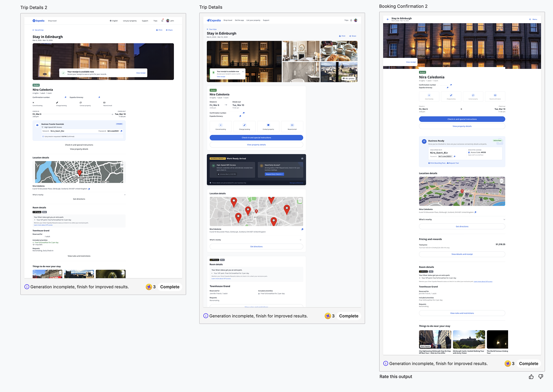This screenshot has width=553, height=392.
Task: Click Get directions in Trip Details 2
Action: point(79,199)
